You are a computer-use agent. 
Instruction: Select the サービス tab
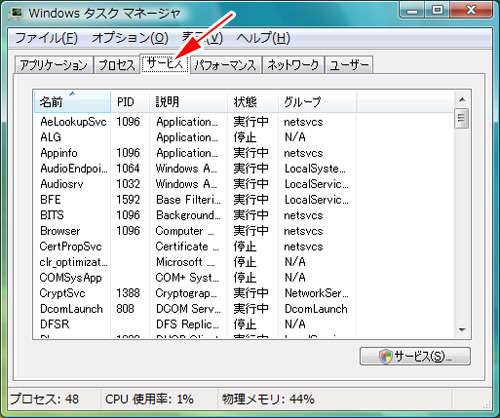[165, 63]
